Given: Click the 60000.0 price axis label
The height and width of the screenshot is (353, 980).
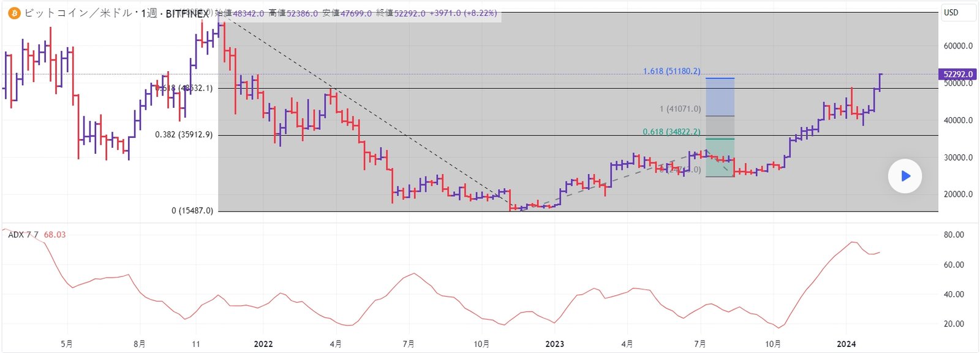Looking at the screenshot, I should point(958,46).
